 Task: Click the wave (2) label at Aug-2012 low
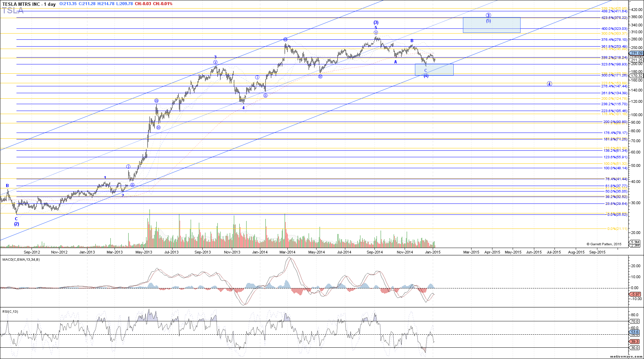tap(16, 224)
